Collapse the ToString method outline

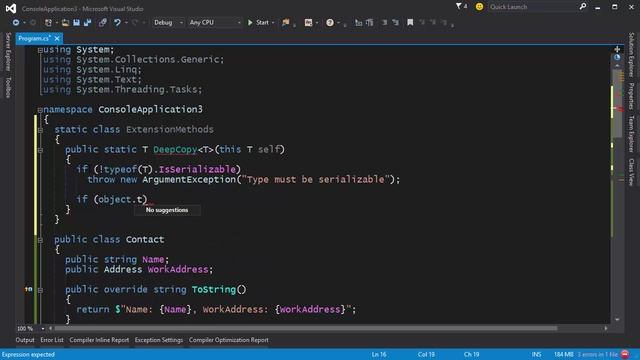(40, 290)
